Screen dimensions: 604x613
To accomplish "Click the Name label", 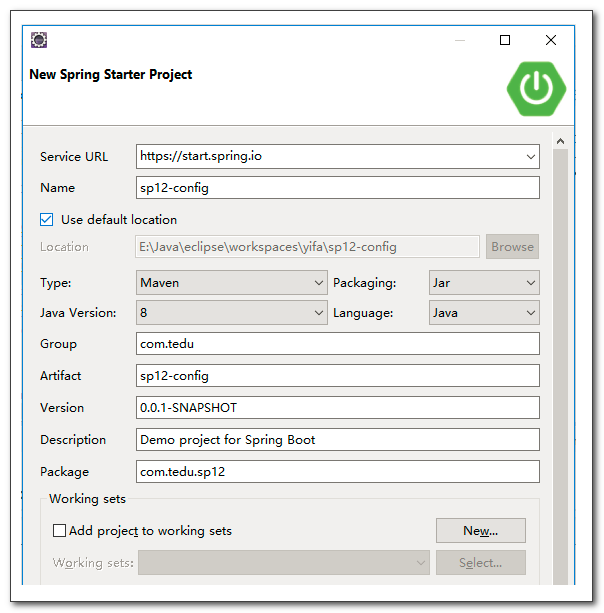I will pos(57,188).
